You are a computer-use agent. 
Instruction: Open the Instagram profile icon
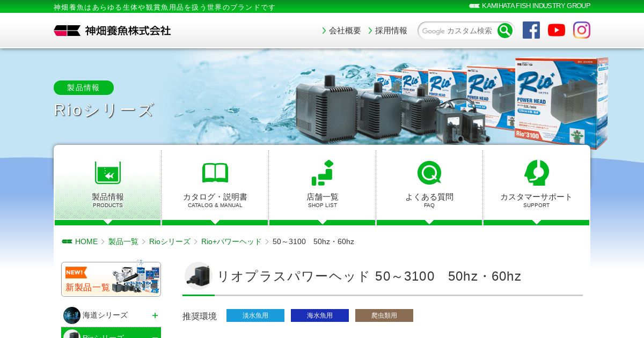pos(582,30)
